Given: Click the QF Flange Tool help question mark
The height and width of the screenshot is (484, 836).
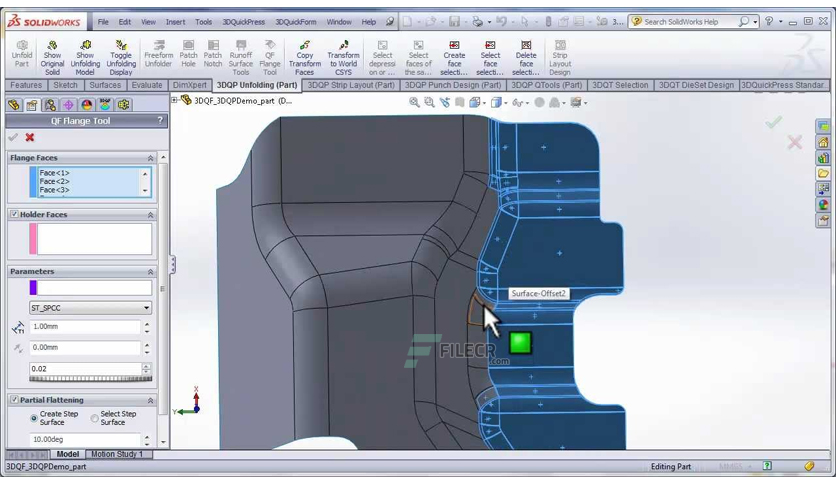Looking at the screenshot, I should 159,121.
